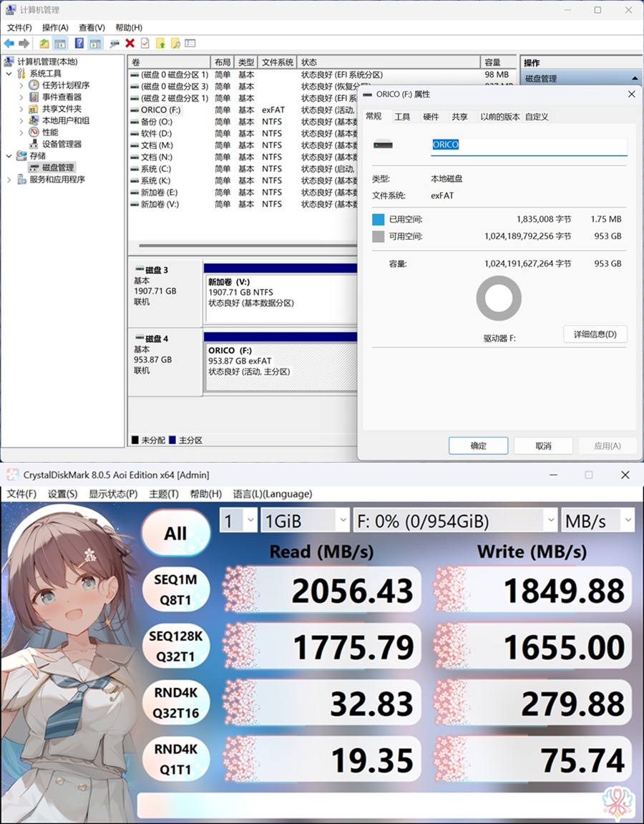The height and width of the screenshot is (824, 644).
Task: Click the up-one-level folder toolbar icon
Action: [x=44, y=44]
